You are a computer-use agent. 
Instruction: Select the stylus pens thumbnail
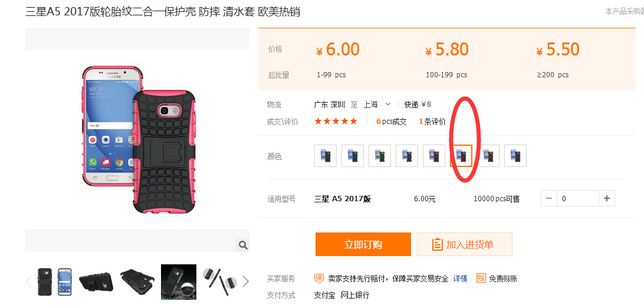220,281
